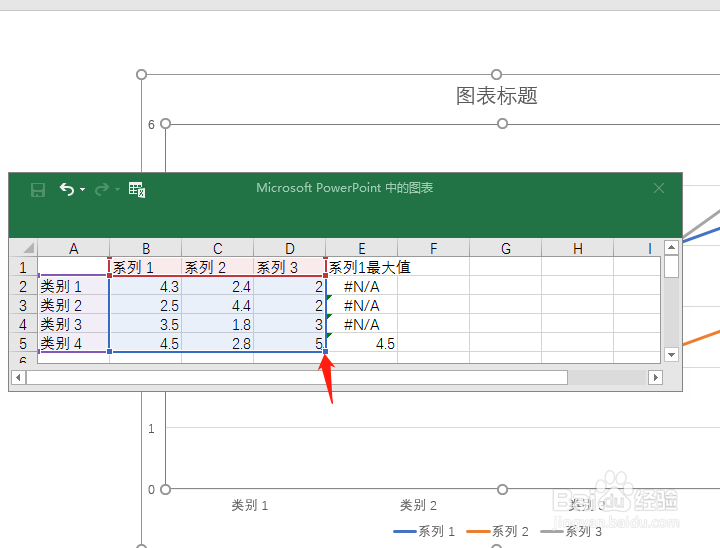Click plot area handle beside axis value 0
Image resolution: width=720 pixels, height=548 pixels.
pyautogui.click(x=166, y=489)
